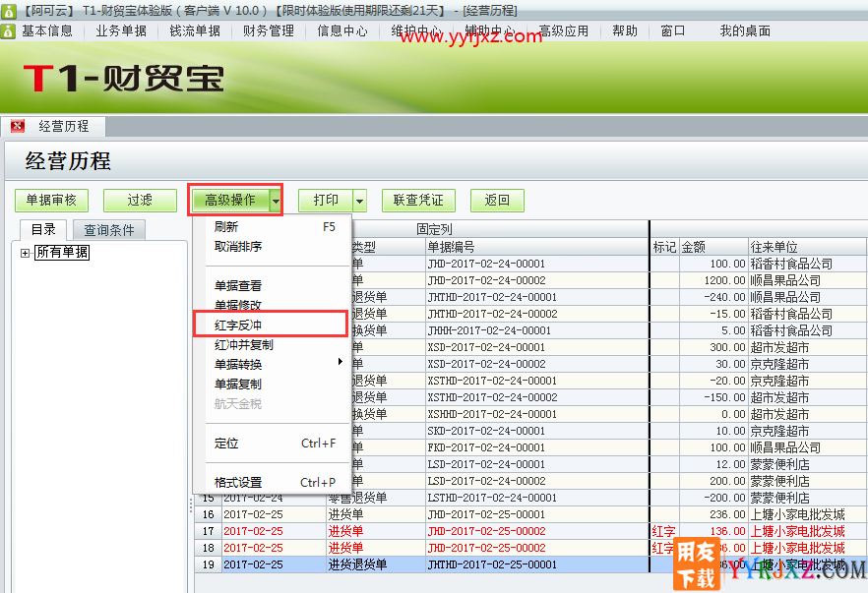Image resolution: width=868 pixels, height=593 pixels.
Task: Select cell JHTHD-2017-02-24-00002
Action: (537, 314)
